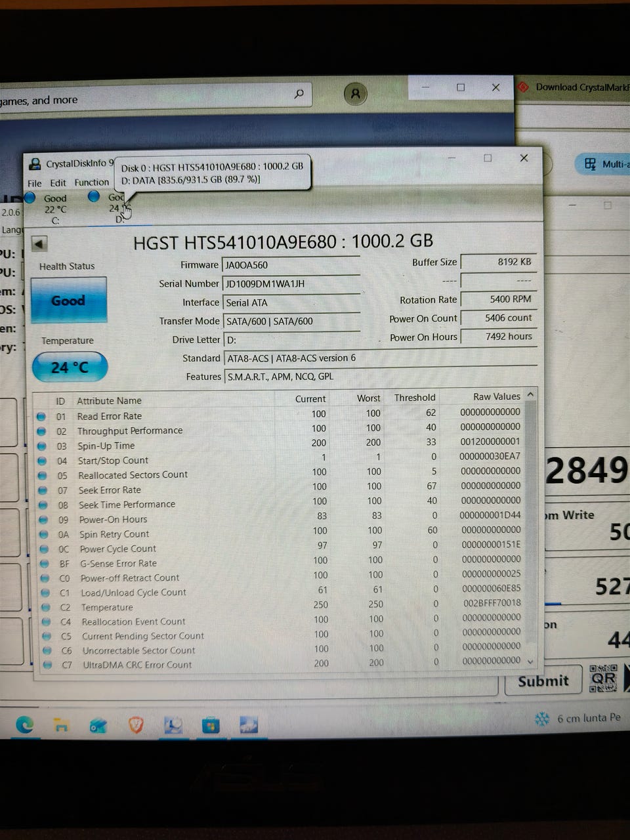
Task: Select the Power-On Hours attribute row
Action: pos(279,518)
